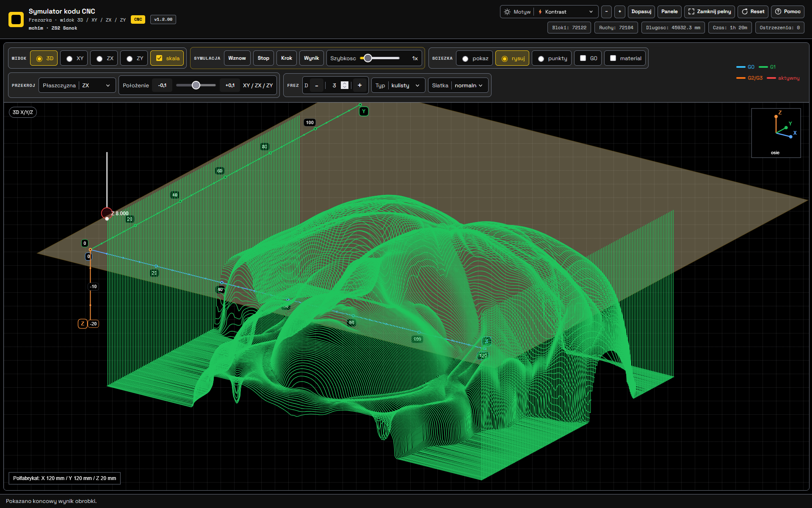Click the sun icon beside Motyw
The width and height of the screenshot is (812, 508).
[x=507, y=12]
